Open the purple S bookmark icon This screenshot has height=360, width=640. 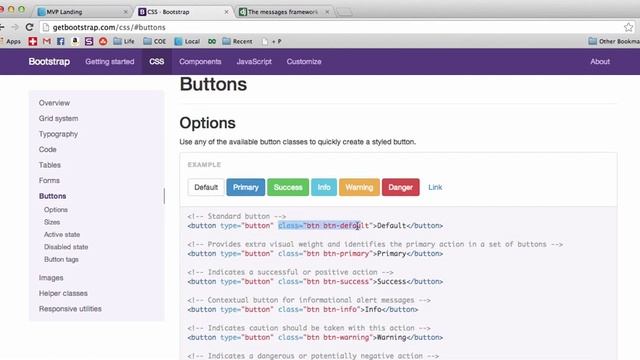pos(89,41)
